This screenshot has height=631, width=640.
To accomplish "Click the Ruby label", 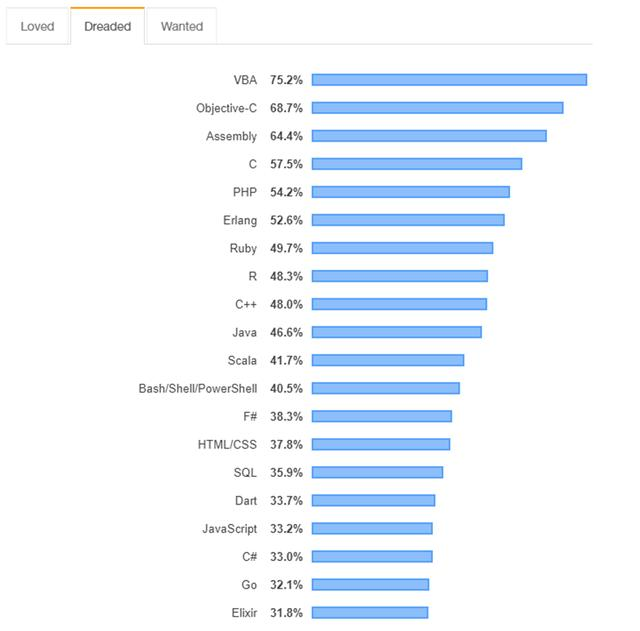I will pos(243,248).
